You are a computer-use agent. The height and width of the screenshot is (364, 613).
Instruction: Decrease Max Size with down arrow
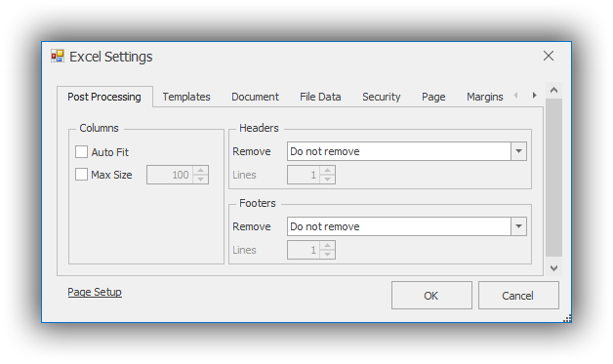click(x=200, y=179)
